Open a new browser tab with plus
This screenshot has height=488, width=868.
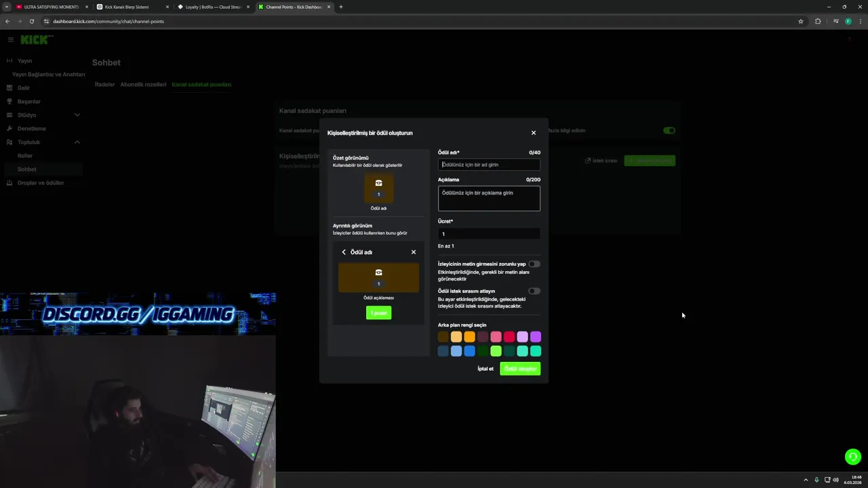pyautogui.click(x=341, y=7)
